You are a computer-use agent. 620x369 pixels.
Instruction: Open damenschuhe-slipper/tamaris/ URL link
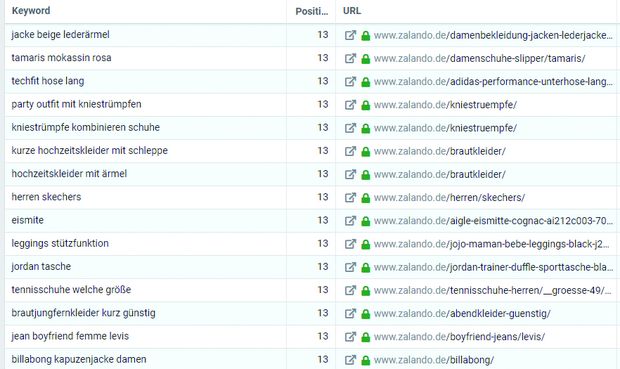[x=480, y=59]
